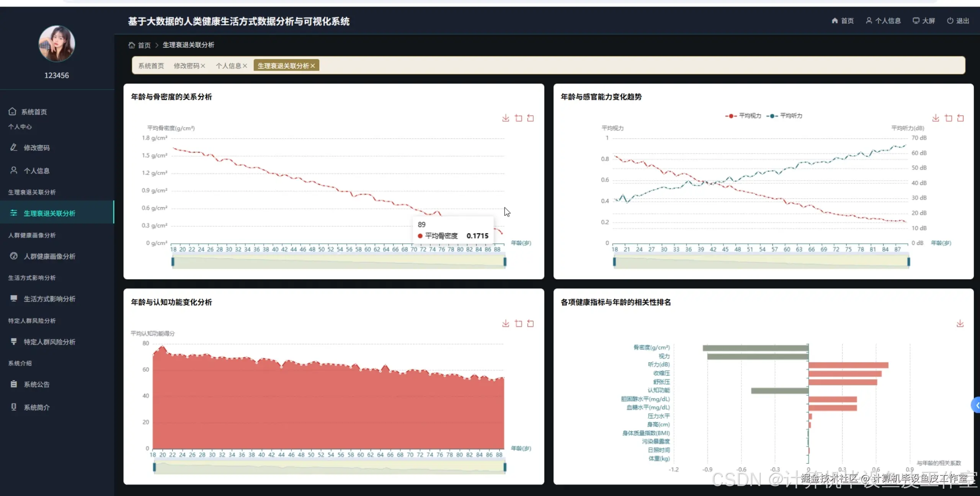The image size is (980, 496).
Task: Click zoom icon on bone density chart
Action: click(x=518, y=118)
